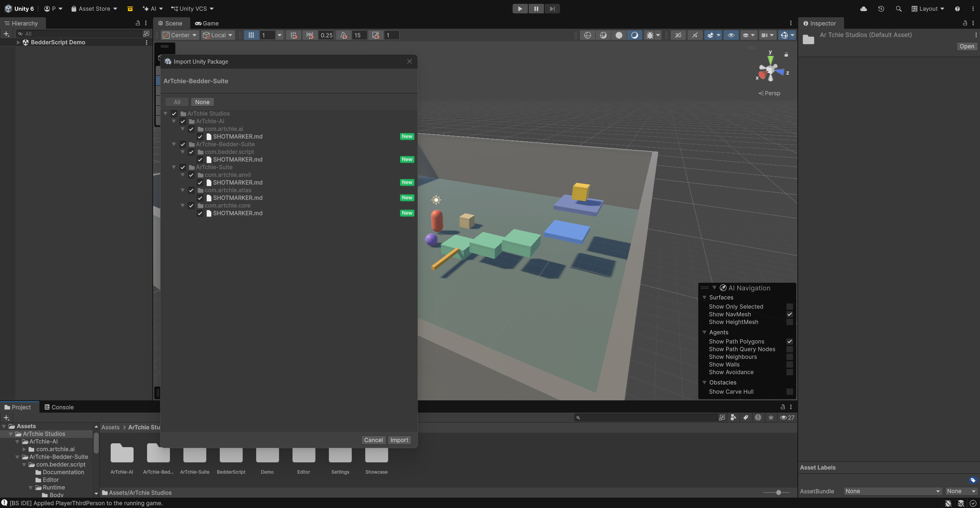The image size is (980, 508).
Task: Click the blue asset label tag icon
Action: tap(973, 480)
